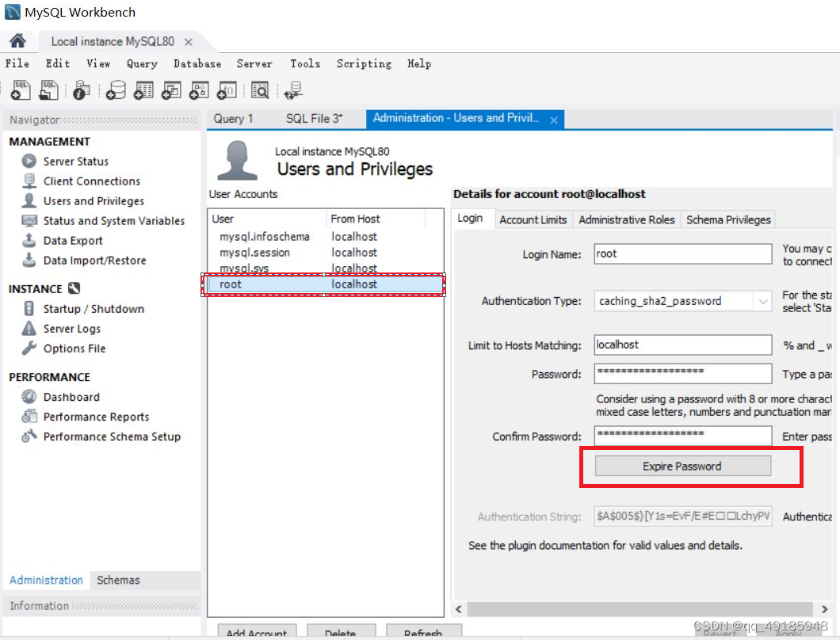This screenshot has width=840, height=640.
Task: Click the Refresh button below User Accounts
Action: coord(424,634)
